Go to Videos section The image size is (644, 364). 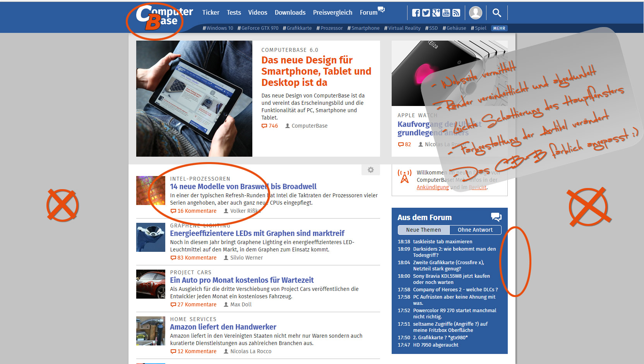258,12
